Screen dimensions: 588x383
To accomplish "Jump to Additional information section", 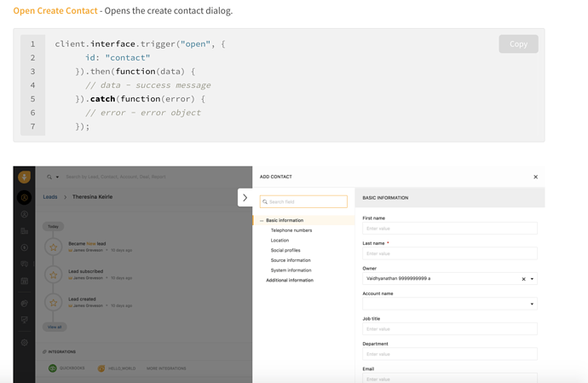I will point(290,280).
